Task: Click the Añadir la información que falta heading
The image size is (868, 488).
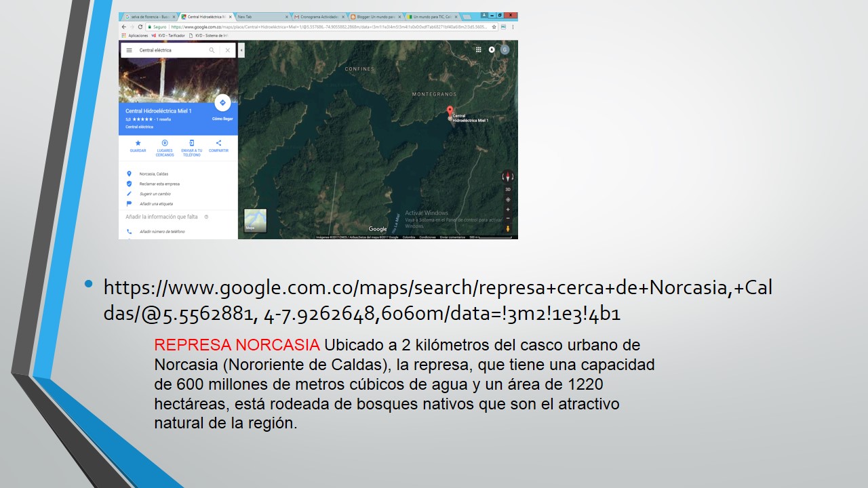Action: (x=161, y=217)
